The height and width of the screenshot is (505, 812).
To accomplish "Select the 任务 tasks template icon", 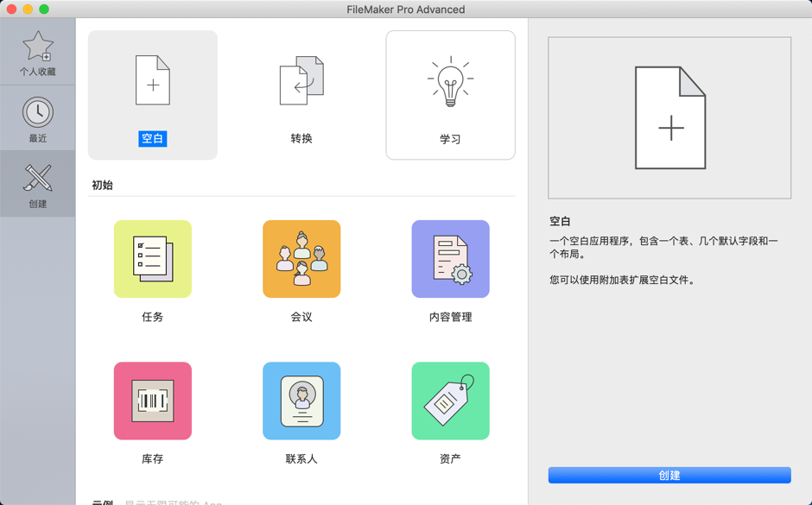I will [152, 259].
